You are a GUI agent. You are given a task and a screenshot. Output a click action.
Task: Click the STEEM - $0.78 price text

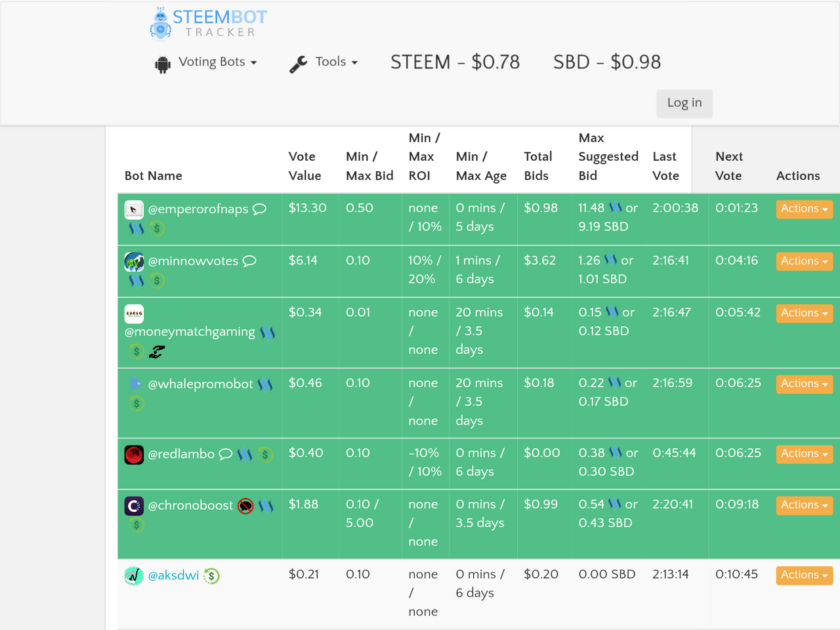point(455,62)
